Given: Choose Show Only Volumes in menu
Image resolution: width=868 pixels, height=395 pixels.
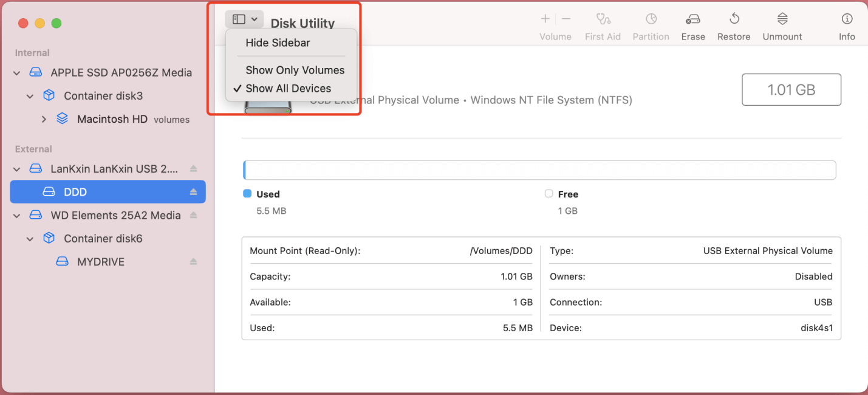Looking at the screenshot, I should tap(295, 70).
